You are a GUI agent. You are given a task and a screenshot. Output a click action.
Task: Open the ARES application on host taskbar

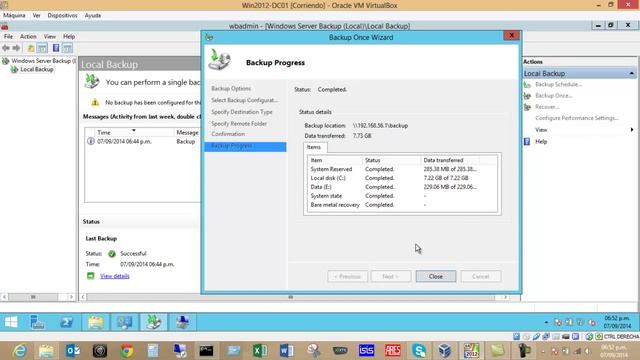393,351
